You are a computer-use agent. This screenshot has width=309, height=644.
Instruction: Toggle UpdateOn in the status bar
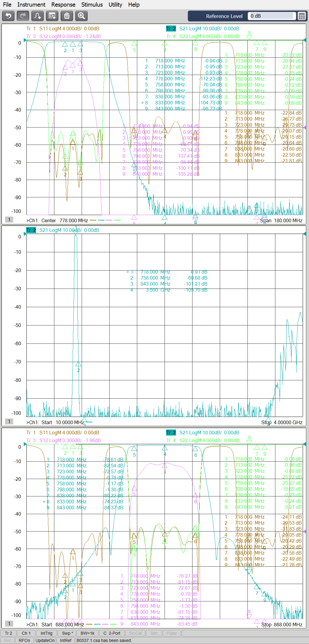point(45,640)
